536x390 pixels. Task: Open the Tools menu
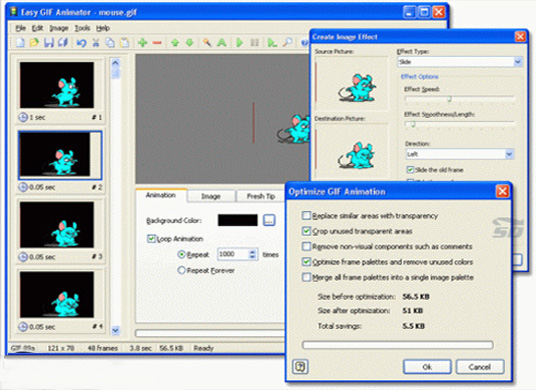coord(82,28)
